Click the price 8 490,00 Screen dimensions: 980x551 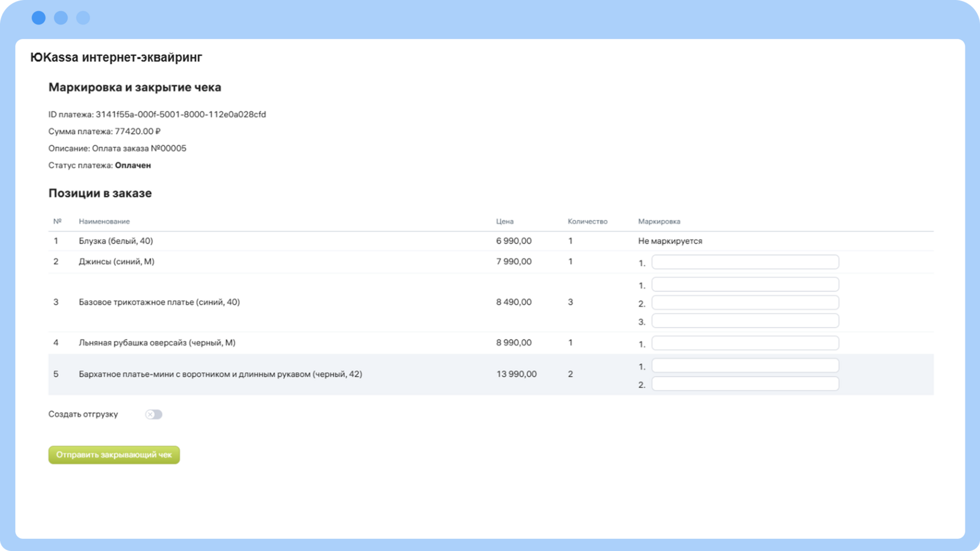coord(514,302)
